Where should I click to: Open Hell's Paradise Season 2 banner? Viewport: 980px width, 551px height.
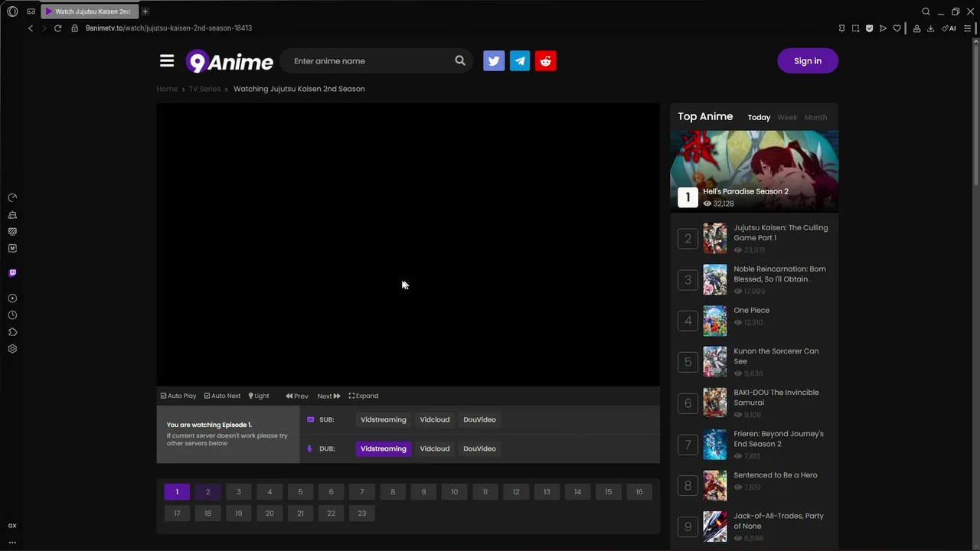point(754,171)
